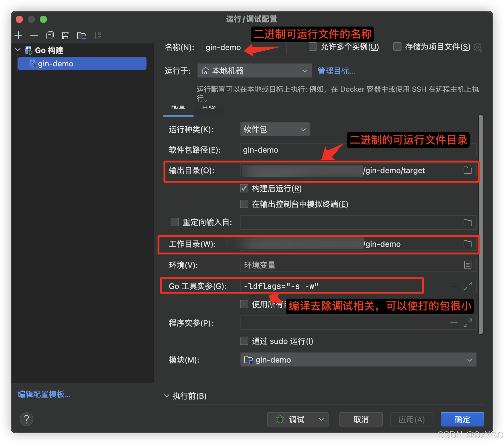Enable 存储为项目文件 checkbox
Viewport: 504px width, 444px height.
tap(397, 47)
